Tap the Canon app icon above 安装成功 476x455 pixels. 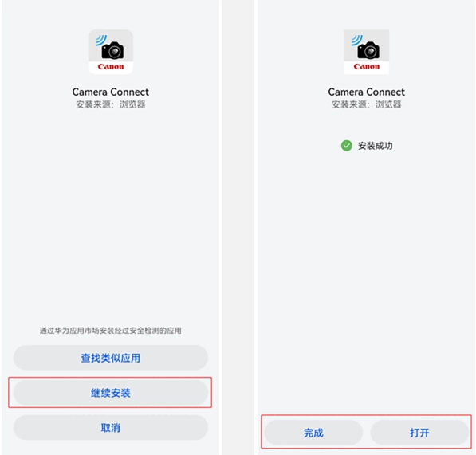click(367, 52)
